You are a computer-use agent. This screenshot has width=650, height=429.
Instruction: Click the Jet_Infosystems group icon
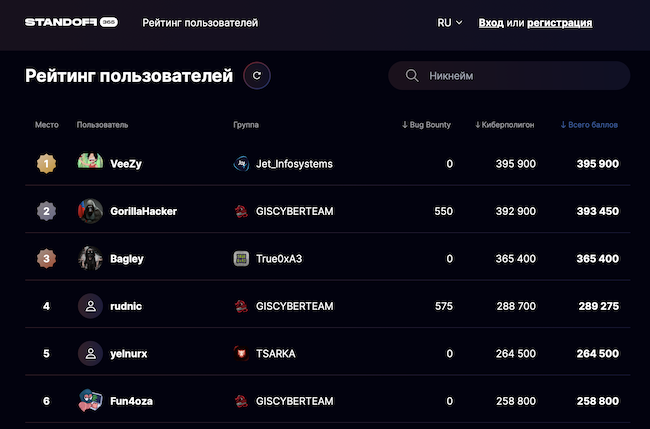pyautogui.click(x=241, y=163)
